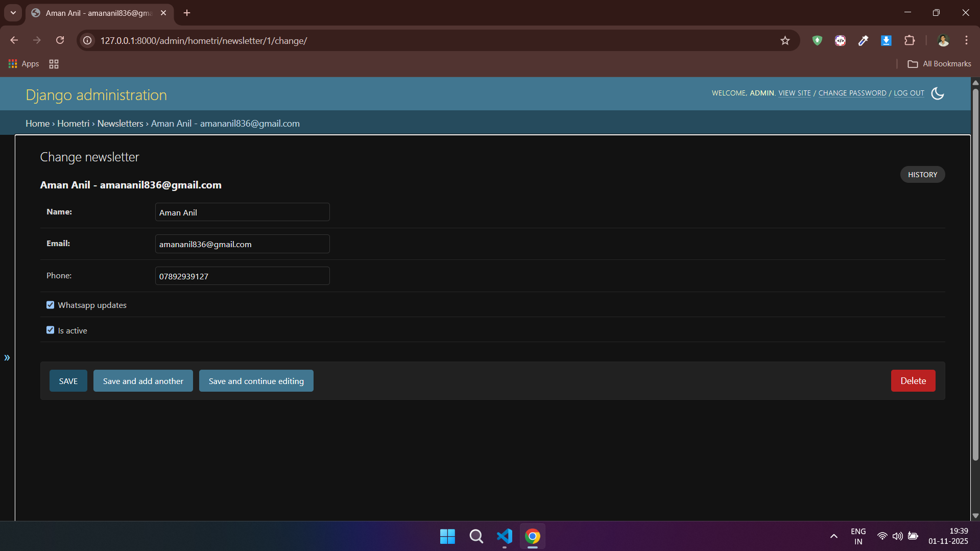Toggle Django admin dark/light theme moon icon
The height and width of the screenshot is (551, 980).
(x=938, y=93)
